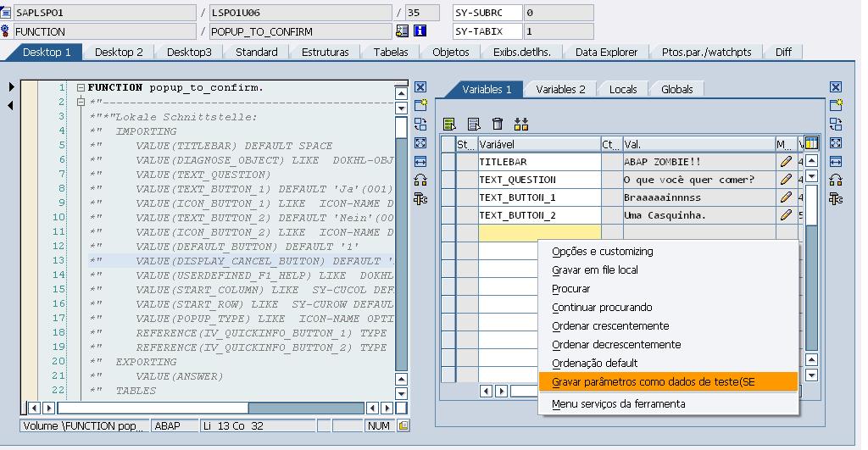Screen dimensions: 868x450
Task: Select 'Ordenar crescentemente' menu entry
Action: point(609,326)
